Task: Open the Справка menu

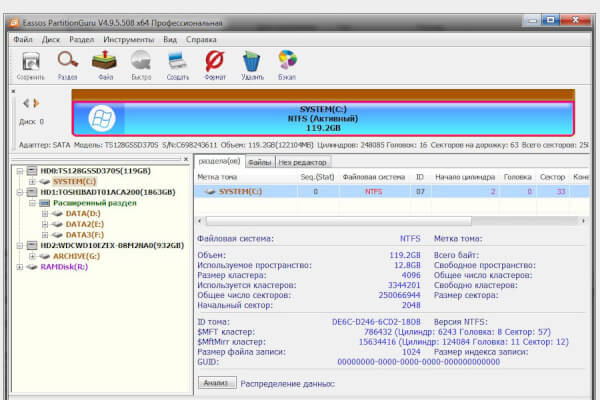Action: pyautogui.click(x=201, y=40)
